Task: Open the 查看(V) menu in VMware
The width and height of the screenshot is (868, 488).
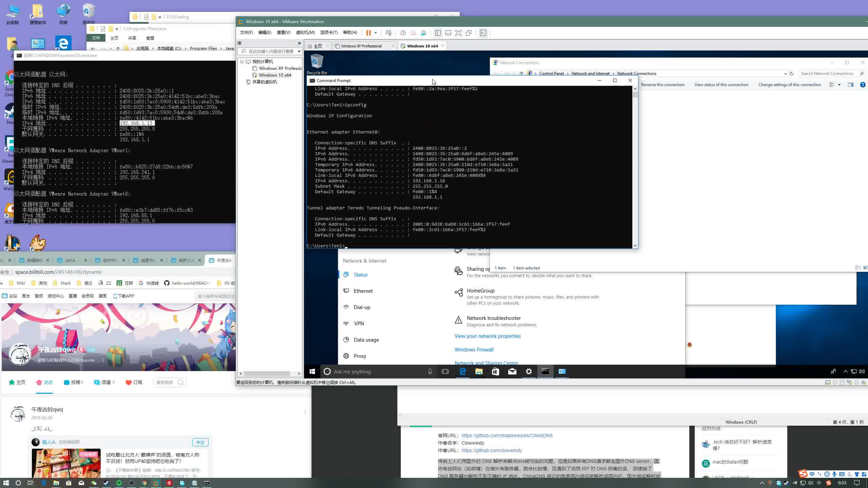Action: pyautogui.click(x=283, y=33)
